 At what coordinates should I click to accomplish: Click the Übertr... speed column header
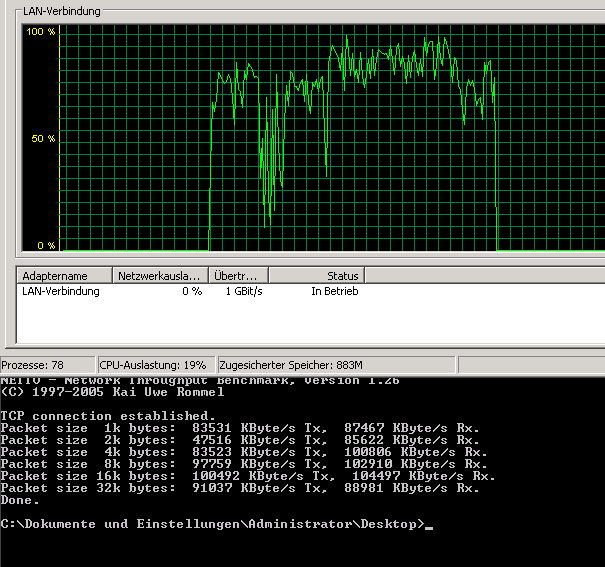(238, 275)
